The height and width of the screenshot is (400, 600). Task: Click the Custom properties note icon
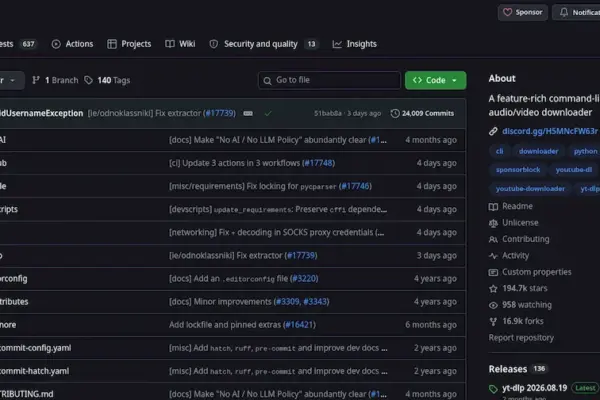(493, 273)
